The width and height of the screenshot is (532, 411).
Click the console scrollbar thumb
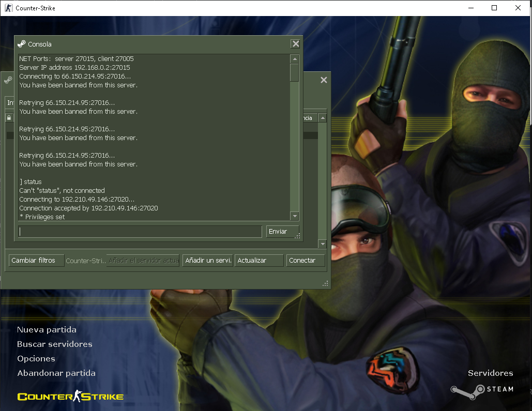(x=295, y=72)
